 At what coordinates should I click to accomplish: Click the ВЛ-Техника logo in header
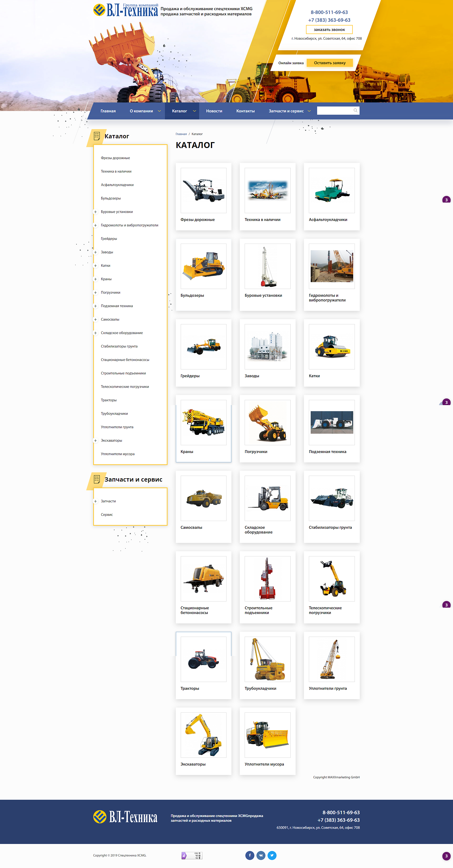[125, 10]
